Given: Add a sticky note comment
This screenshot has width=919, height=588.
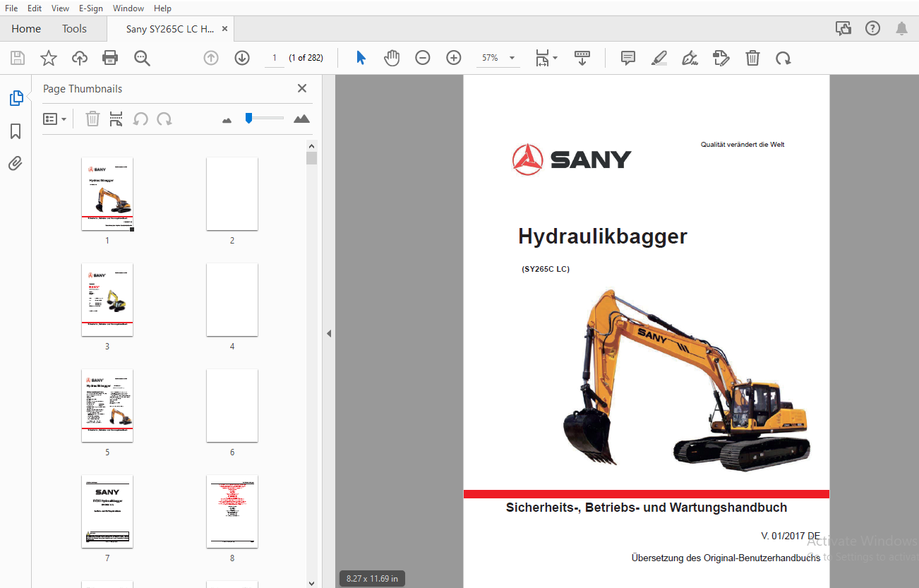Looking at the screenshot, I should (628, 58).
